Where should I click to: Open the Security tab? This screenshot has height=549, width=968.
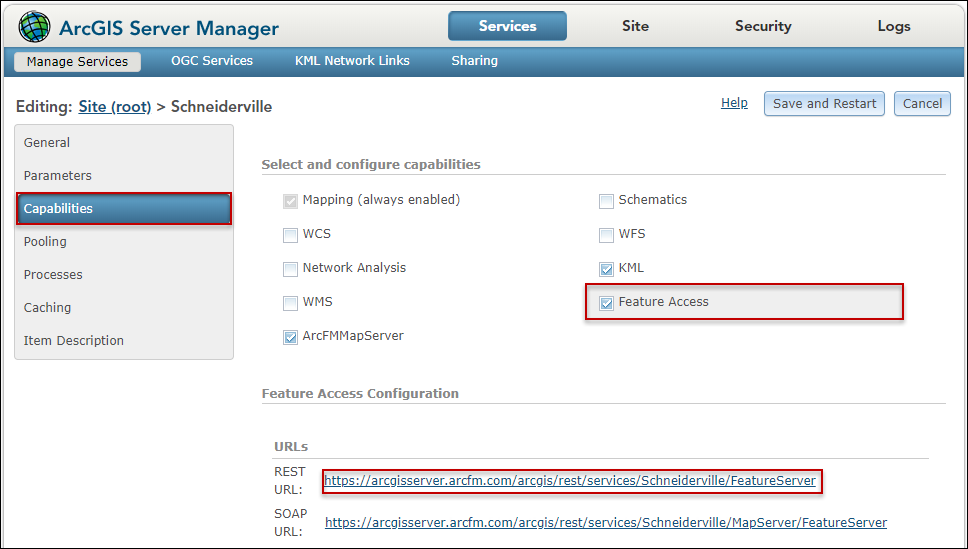[x=763, y=26]
